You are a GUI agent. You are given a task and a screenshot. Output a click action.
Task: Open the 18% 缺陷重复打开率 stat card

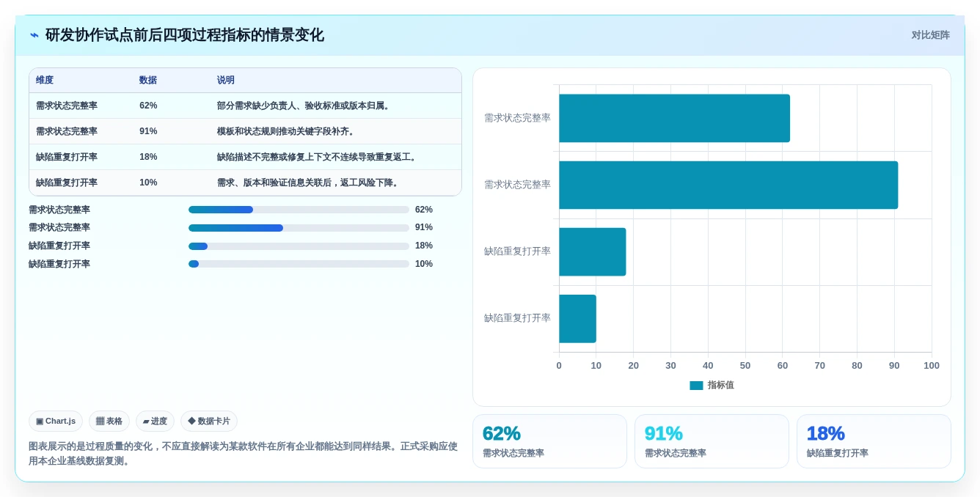click(874, 441)
